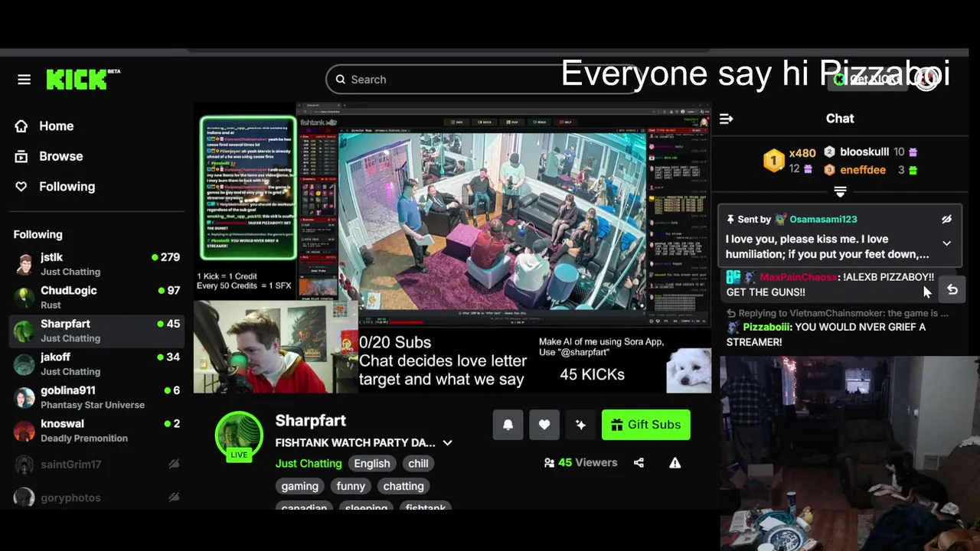Click MaxPainChaosx username in chat

click(799, 277)
